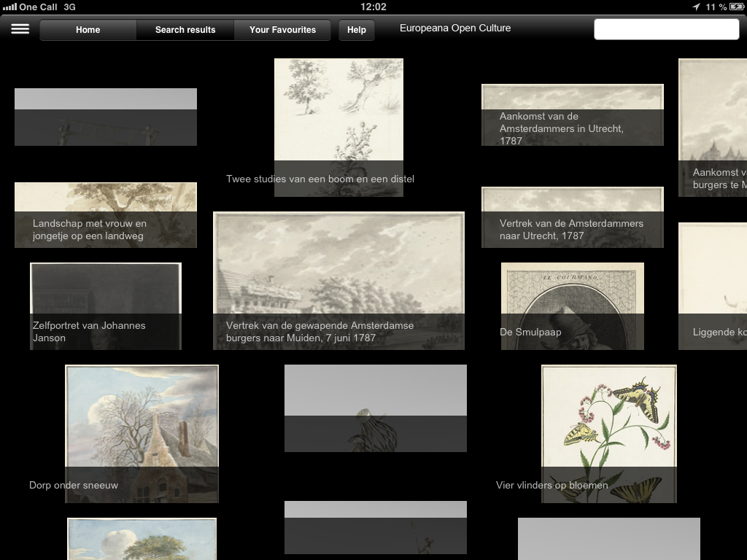
Task: Select the 'De Smulpaap' portrait thumbnail
Action: [x=572, y=306]
